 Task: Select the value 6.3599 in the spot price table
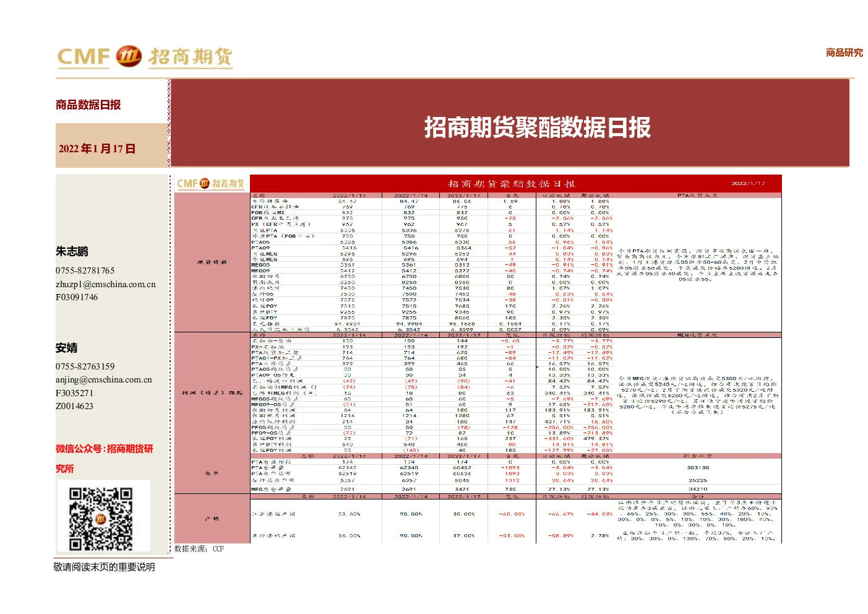click(462, 329)
